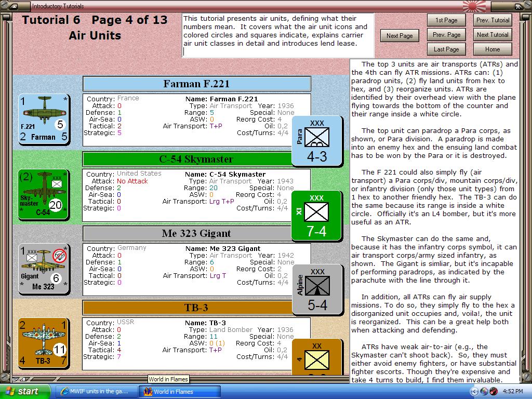This screenshot has height=399, width=532.
Task: Click inside the tutorial description text box
Action: pos(278,35)
